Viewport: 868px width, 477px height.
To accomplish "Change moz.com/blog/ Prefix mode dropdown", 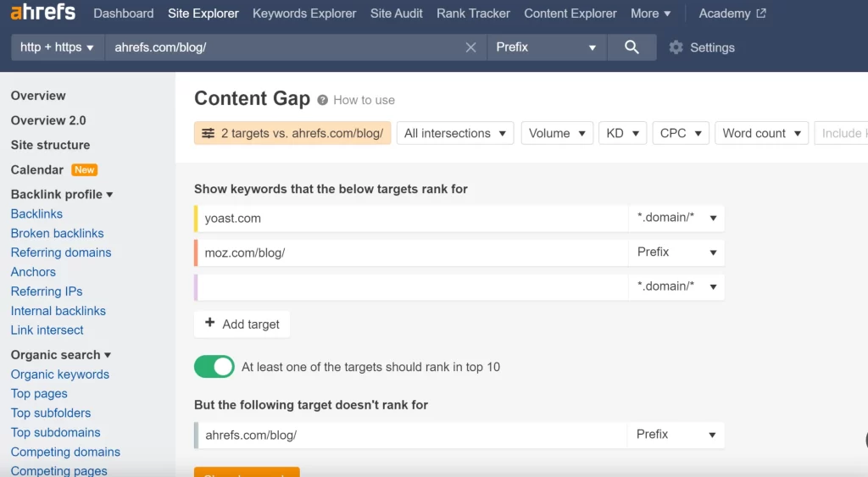I will point(676,252).
